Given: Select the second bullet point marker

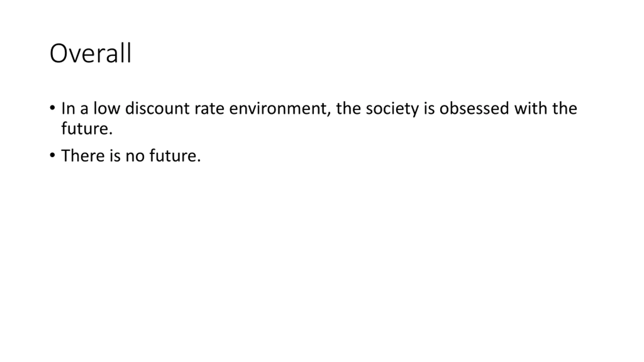Looking at the screenshot, I should pos(52,155).
